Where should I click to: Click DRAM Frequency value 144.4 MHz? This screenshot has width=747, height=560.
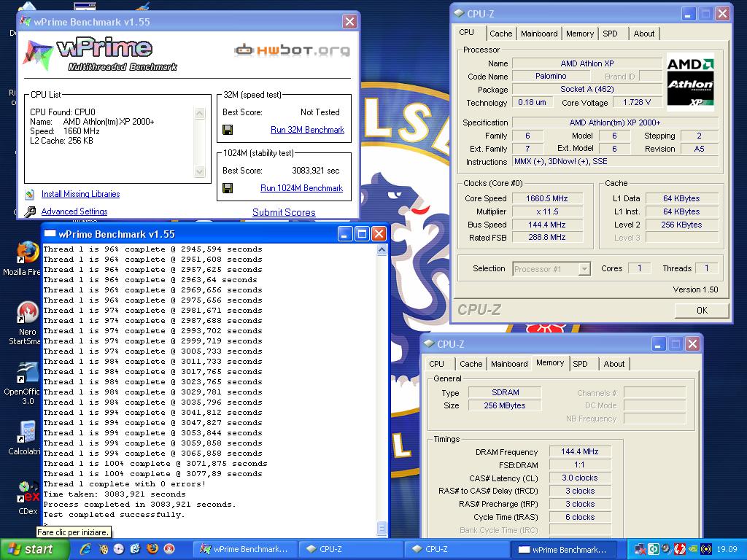[579, 451]
